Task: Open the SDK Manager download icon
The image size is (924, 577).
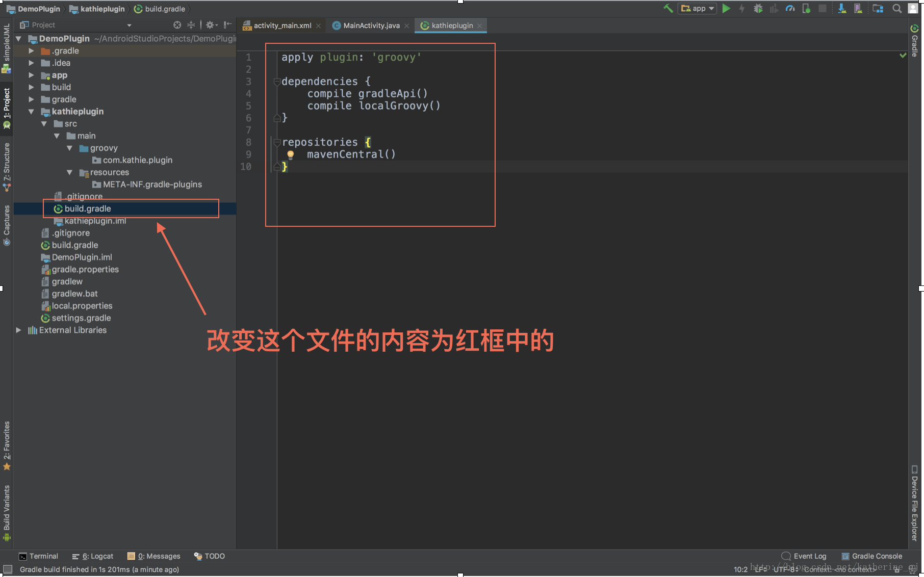Action: click(x=842, y=8)
